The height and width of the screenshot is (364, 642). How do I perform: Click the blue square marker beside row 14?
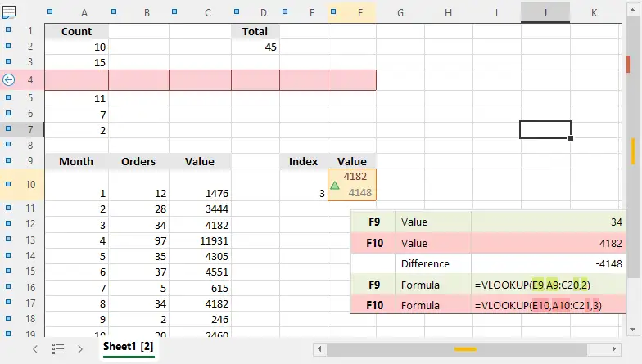coord(8,255)
